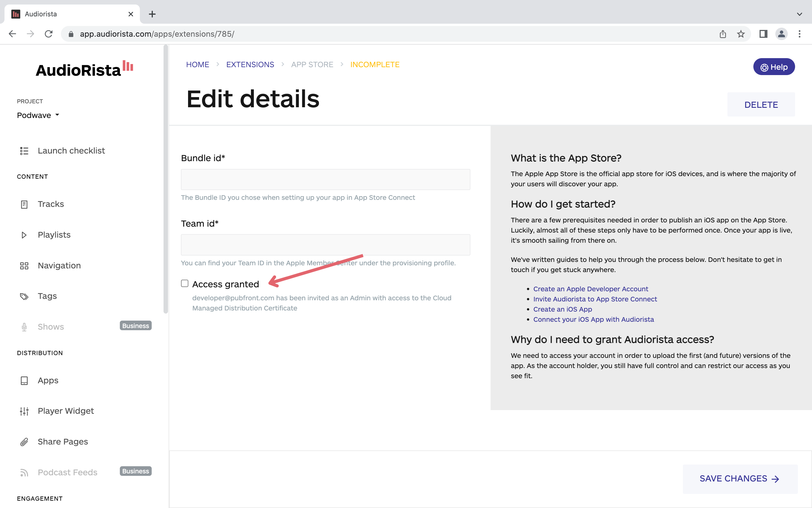Toggle the browser side panel icon
This screenshot has width=812, height=508.
tap(763, 34)
